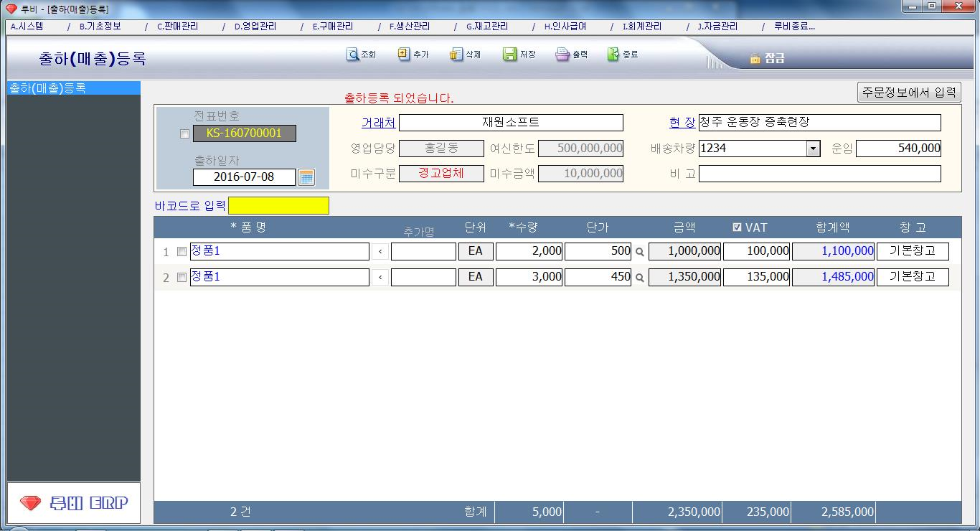Toggle the checkbox beside slip number KS-160700001
Viewport: 980px width, 531px height.
pos(185,133)
